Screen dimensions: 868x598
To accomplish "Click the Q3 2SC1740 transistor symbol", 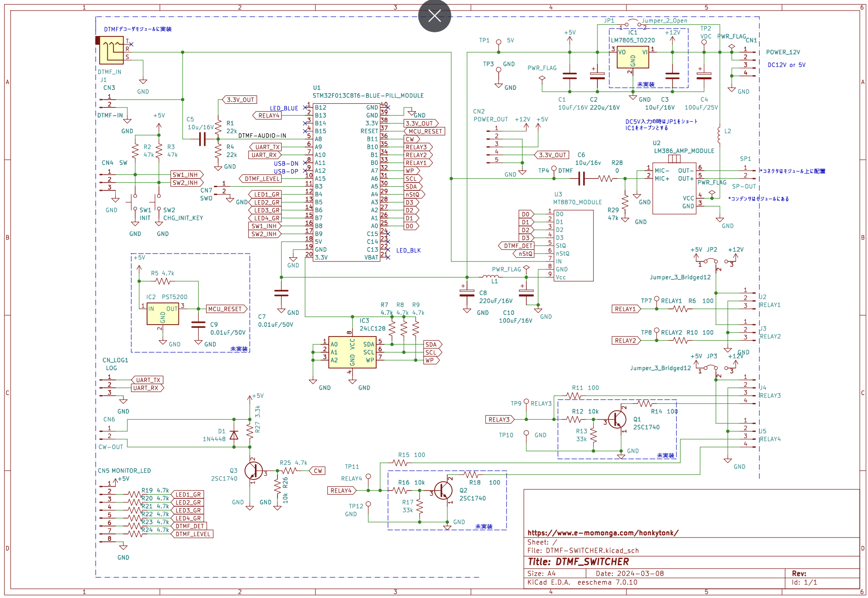I will [x=254, y=471].
